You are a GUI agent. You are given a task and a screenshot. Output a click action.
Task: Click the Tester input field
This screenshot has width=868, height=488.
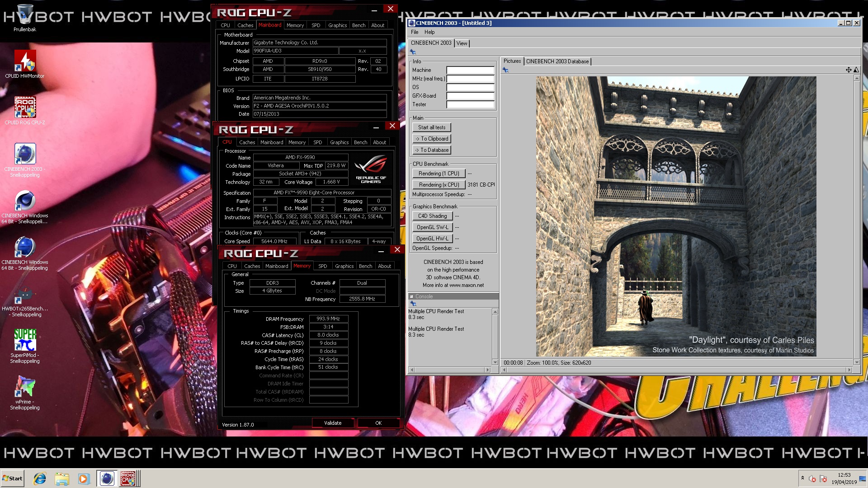point(470,104)
